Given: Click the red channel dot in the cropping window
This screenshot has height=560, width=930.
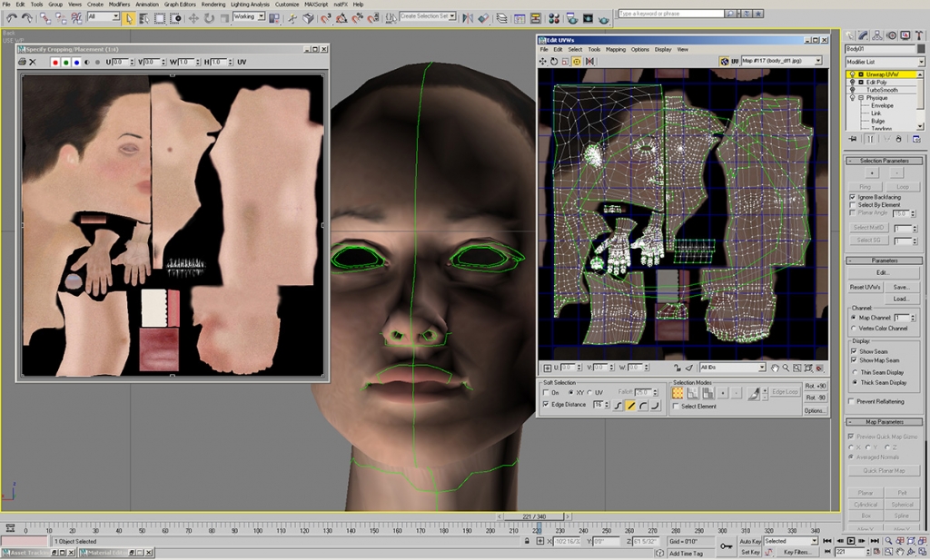Looking at the screenshot, I should [x=55, y=63].
